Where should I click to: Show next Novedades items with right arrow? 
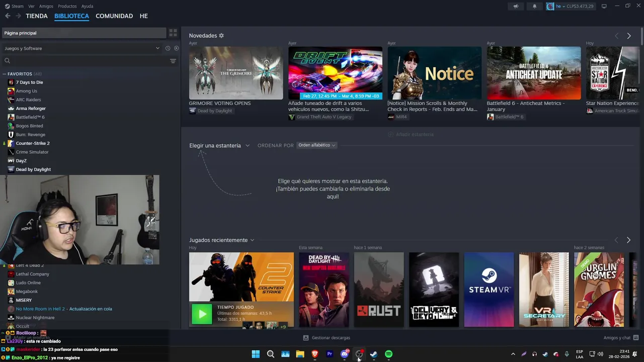coord(629,36)
